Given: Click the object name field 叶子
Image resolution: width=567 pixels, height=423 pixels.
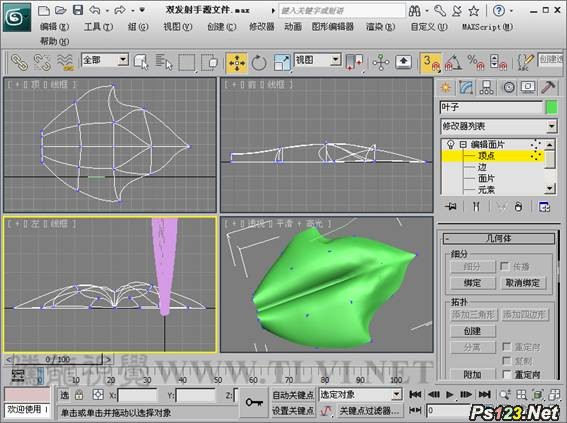Looking at the screenshot, I should click(x=491, y=107).
